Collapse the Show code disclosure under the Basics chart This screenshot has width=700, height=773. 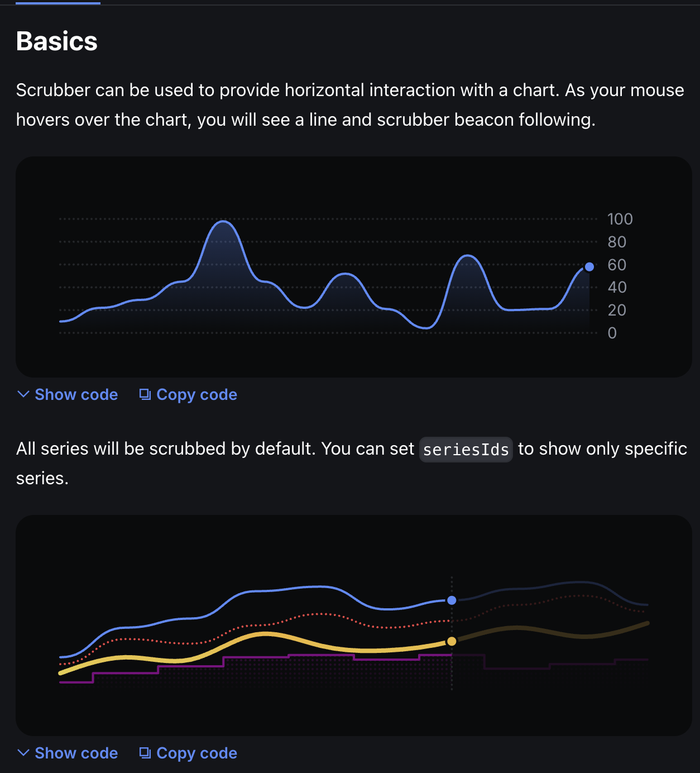coord(75,395)
